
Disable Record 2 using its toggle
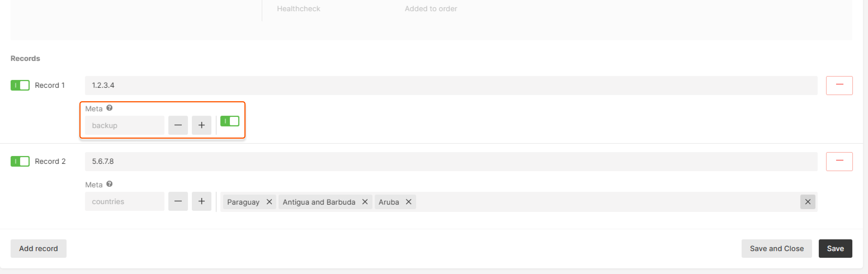click(20, 161)
